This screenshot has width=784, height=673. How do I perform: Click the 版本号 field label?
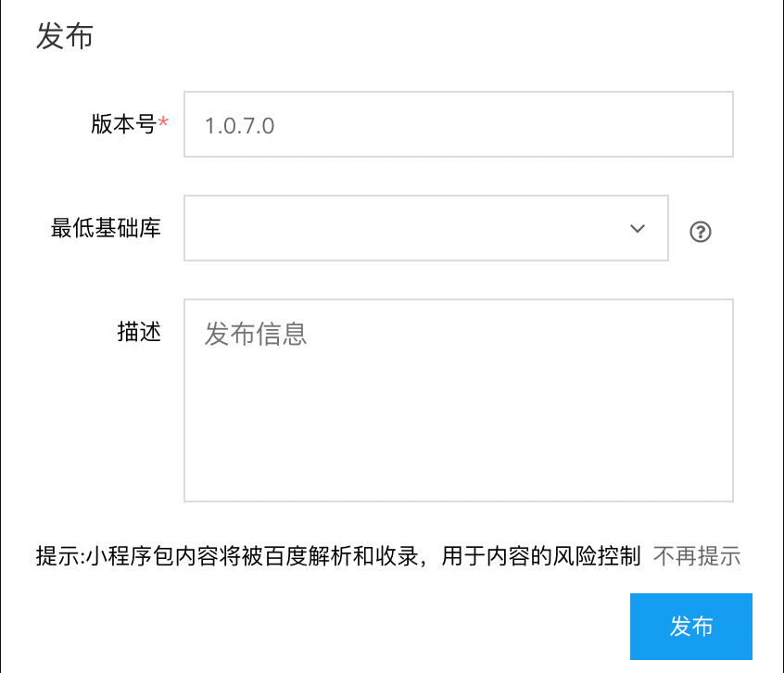[x=122, y=124]
